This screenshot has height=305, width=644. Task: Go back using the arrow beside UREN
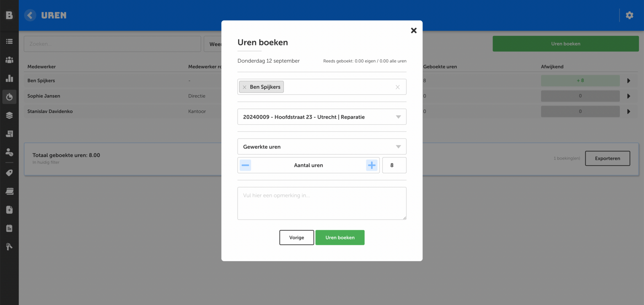tap(30, 15)
